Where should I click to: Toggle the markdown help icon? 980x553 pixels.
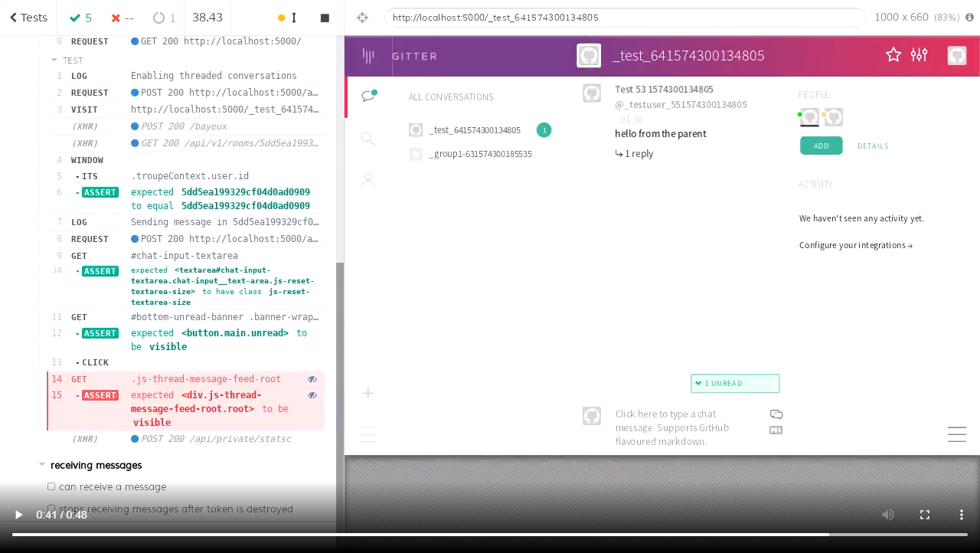pyautogui.click(x=776, y=430)
